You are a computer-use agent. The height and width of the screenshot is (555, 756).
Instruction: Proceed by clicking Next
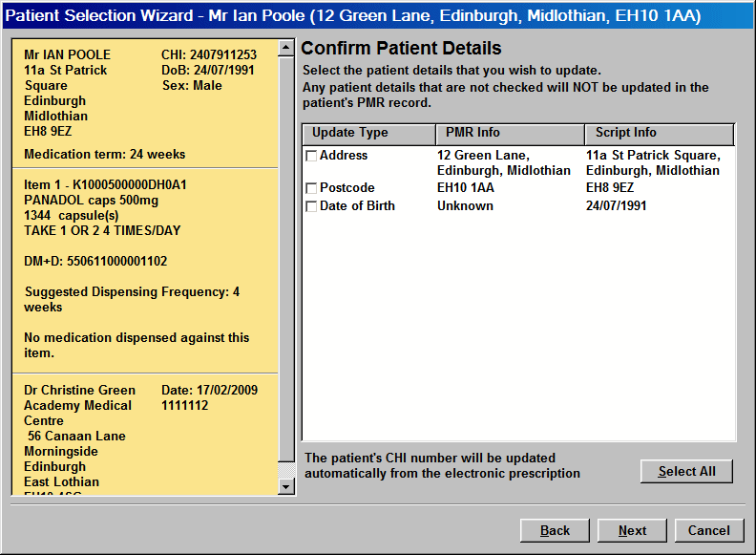click(632, 530)
